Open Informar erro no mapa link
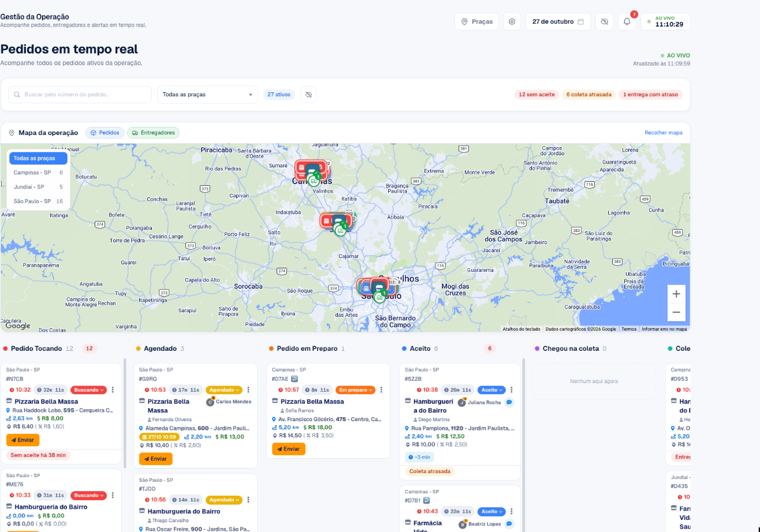Screen dimensions: 760x532 664,329
